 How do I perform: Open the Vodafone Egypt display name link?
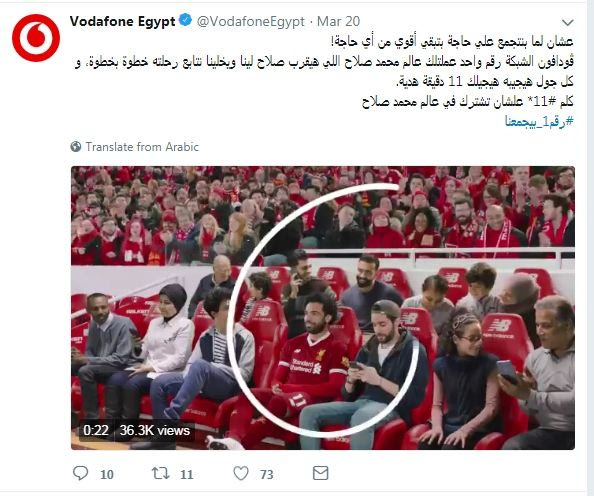[x=122, y=21]
